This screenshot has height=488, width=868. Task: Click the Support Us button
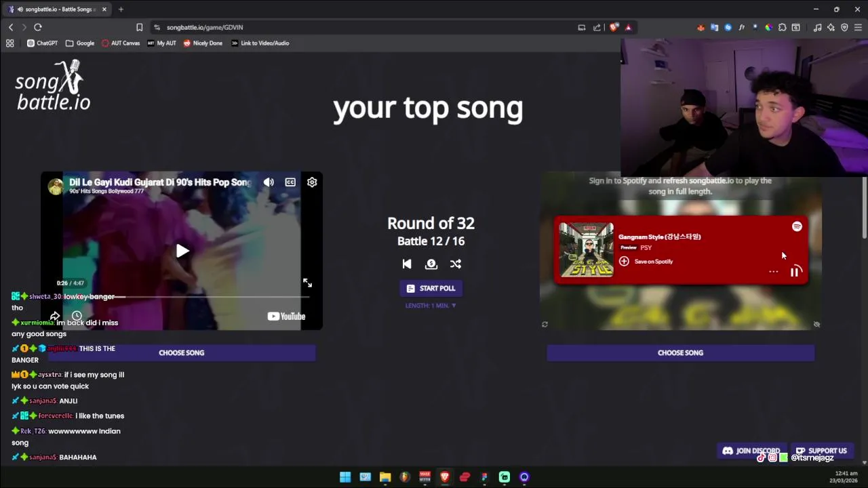821,451
